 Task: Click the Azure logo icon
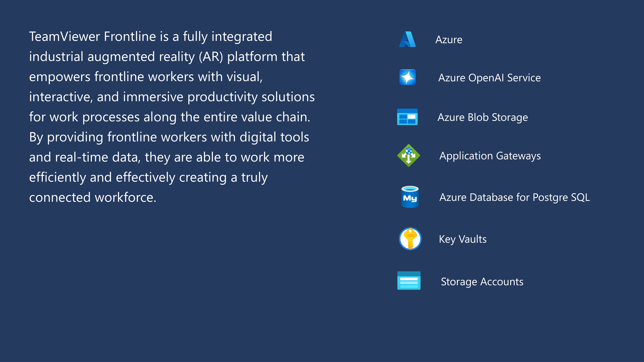pos(407,39)
